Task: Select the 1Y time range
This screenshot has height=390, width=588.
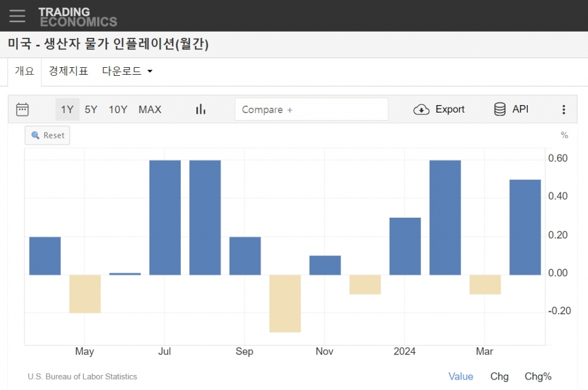Action: pyautogui.click(x=67, y=109)
